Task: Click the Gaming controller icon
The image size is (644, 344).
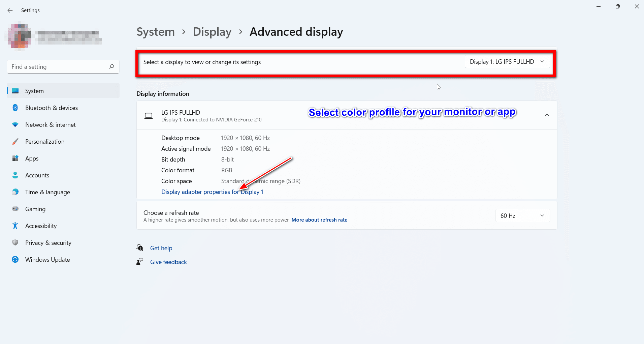Action: point(15,209)
